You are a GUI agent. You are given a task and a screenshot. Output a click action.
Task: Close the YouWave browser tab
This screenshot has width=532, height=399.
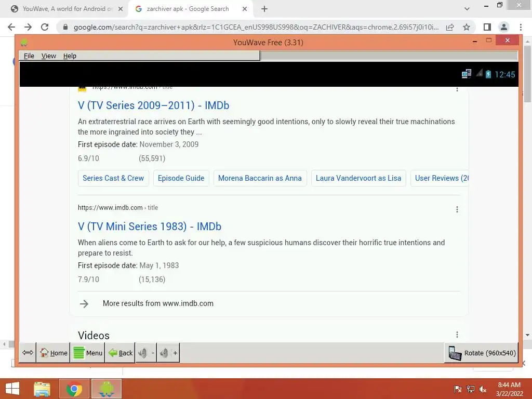pos(121,9)
